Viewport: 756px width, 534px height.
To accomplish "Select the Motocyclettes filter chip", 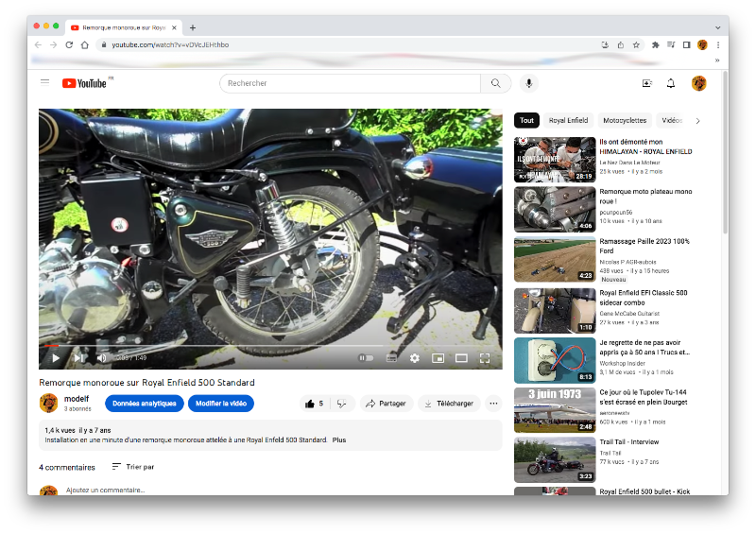I will pos(625,121).
